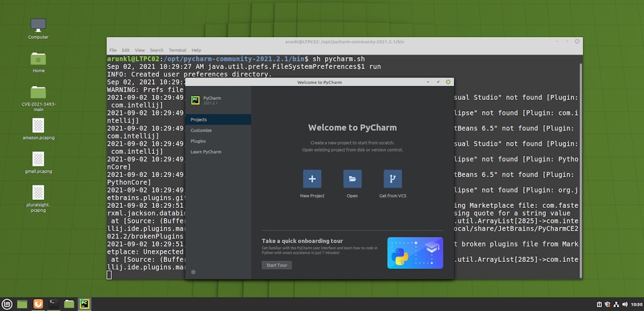Select the pluralsight.pcapng file icon
Image resolution: width=644 pixels, height=311 pixels.
38,192
